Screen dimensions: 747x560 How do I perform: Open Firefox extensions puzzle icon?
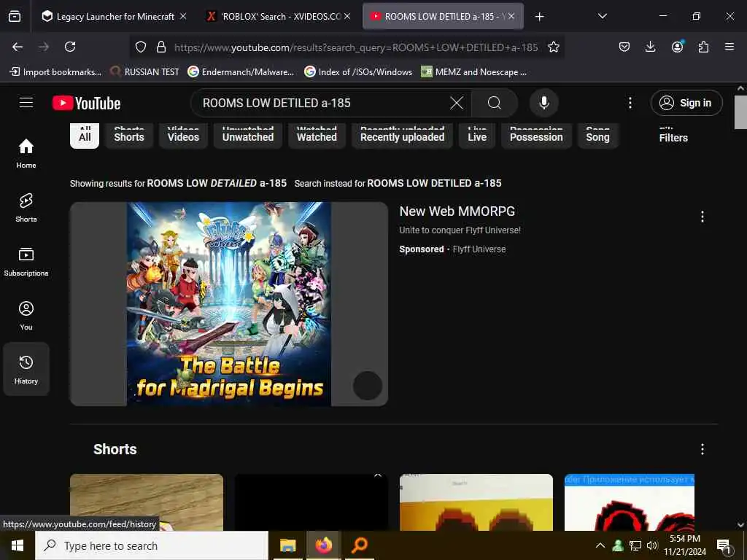(x=703, y=47)
